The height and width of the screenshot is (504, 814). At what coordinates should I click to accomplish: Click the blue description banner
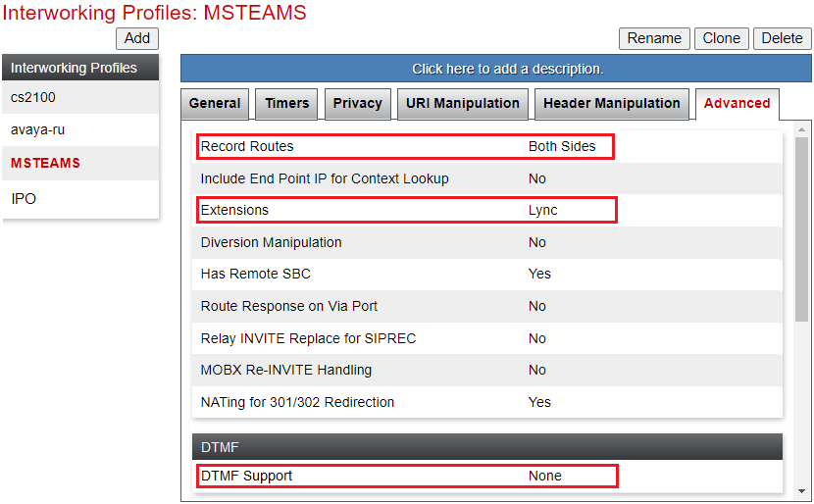point(496,69)
